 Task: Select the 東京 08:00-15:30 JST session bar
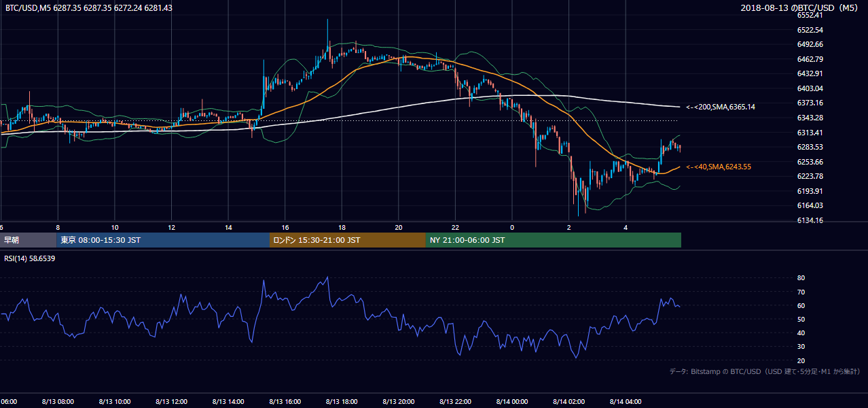point(163,240)
